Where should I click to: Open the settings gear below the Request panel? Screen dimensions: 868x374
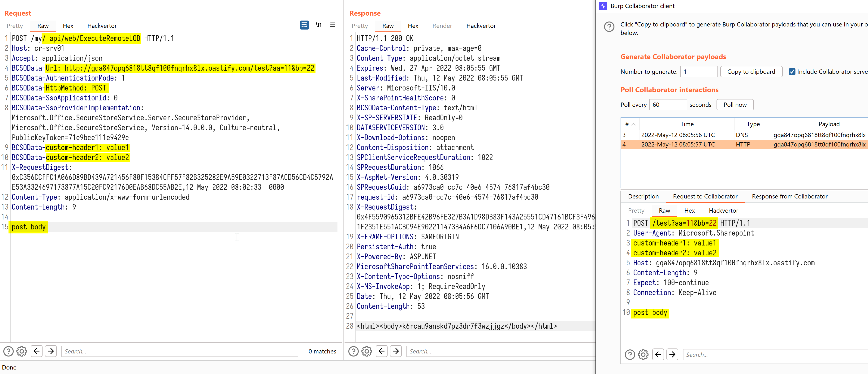coord(22,351)
